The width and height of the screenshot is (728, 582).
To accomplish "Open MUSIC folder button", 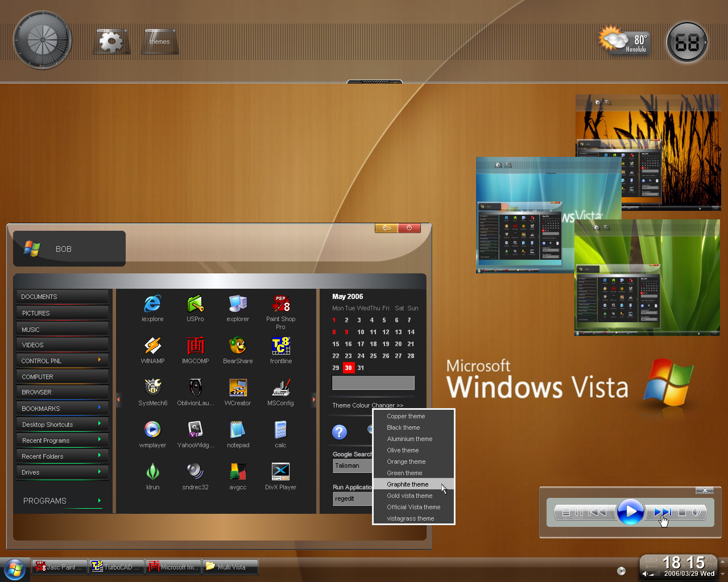I will (x=62, y=329).
